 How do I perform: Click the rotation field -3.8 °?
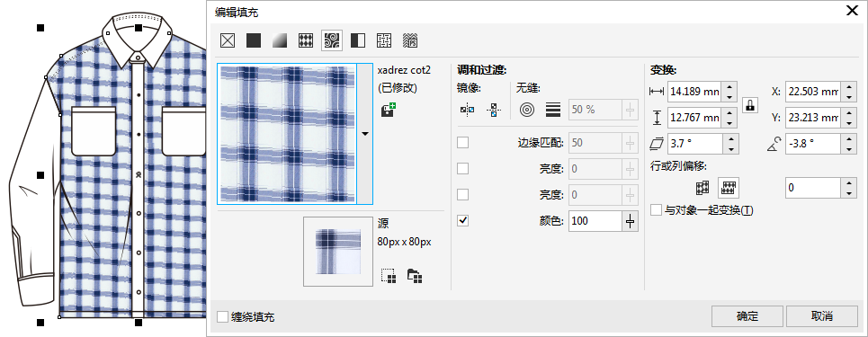tap(812, 143)
